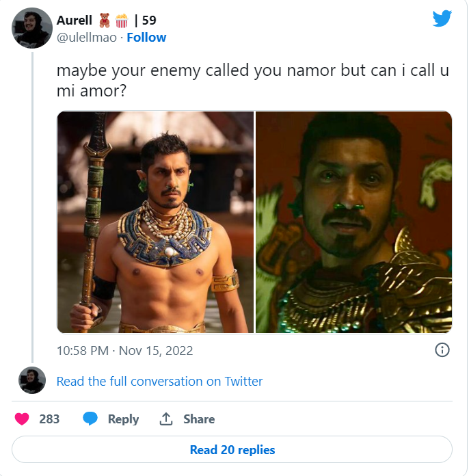This screenshot has width=469, height=476.
Task: Click the Share text label
Action: (x=199, y=419)
